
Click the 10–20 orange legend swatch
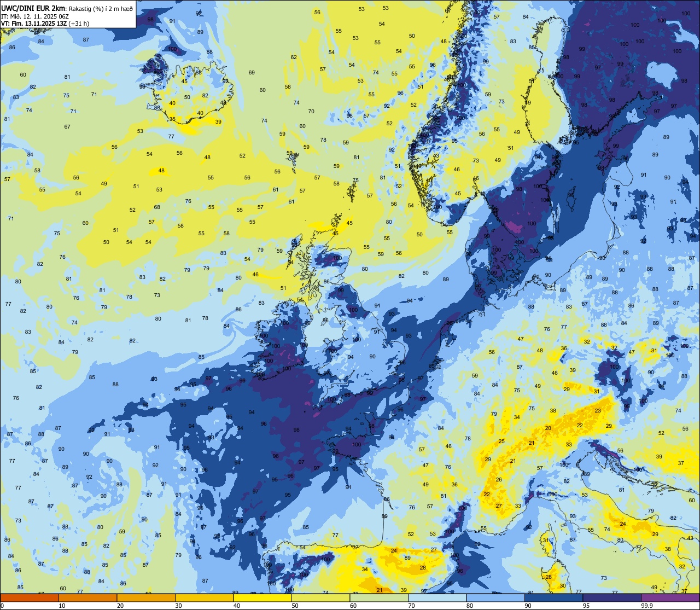(x=87, y=598)
